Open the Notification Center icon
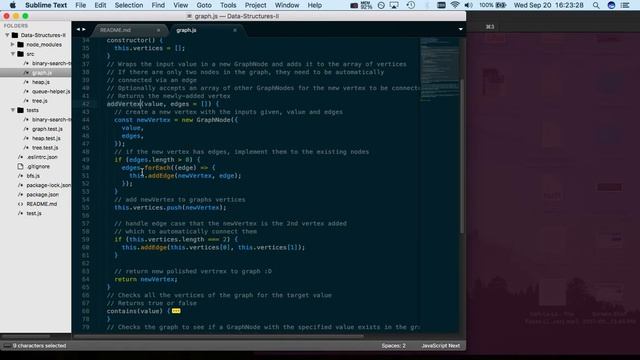This screenshot has height=360, width=640. 625,5
